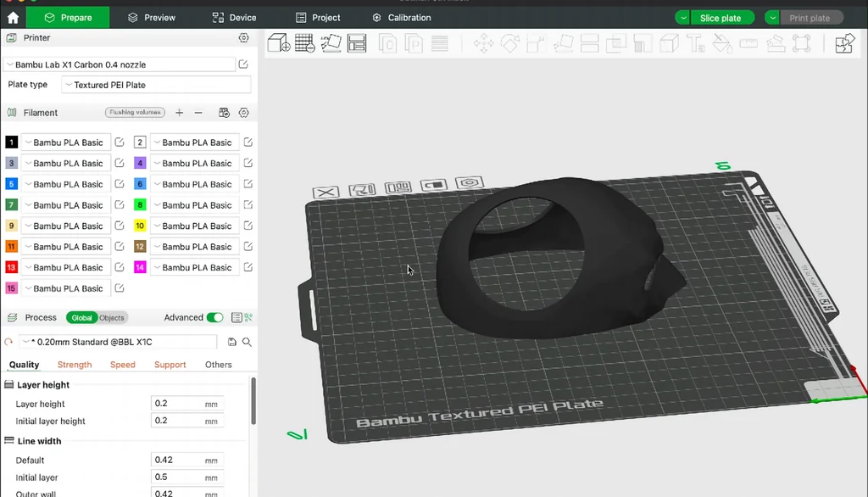The height and width of the screenshot is (497, 868).
Task: Remove a filament with minus button
Action: pyautogui.click(x=198, y=113)
